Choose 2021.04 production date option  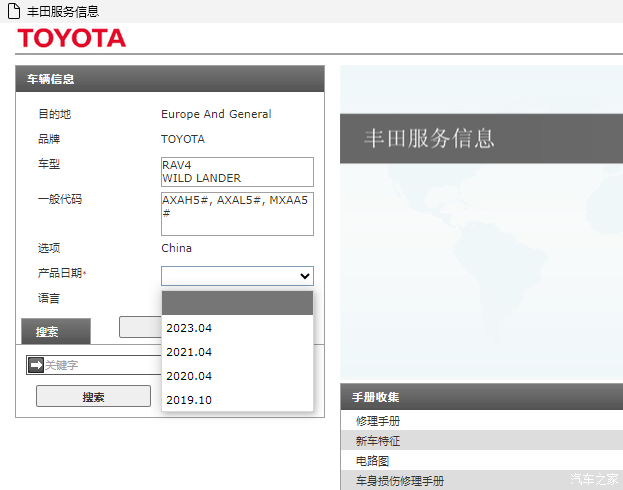tap(189, 352)
